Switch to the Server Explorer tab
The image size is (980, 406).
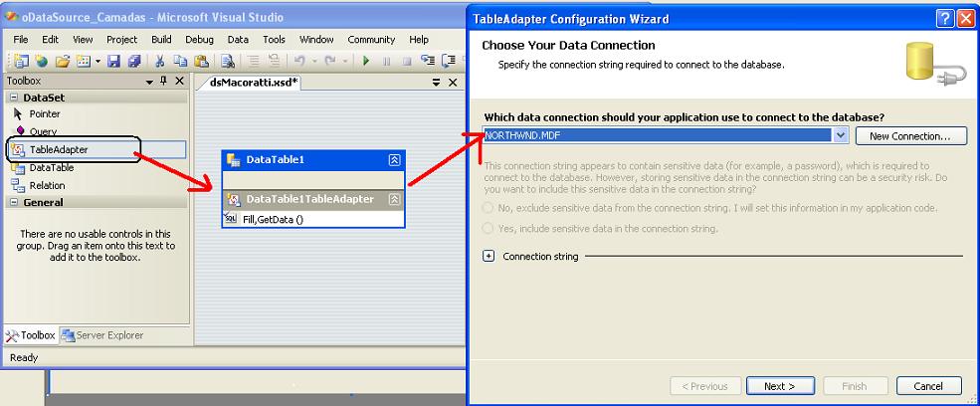click(x=102, y=335)
